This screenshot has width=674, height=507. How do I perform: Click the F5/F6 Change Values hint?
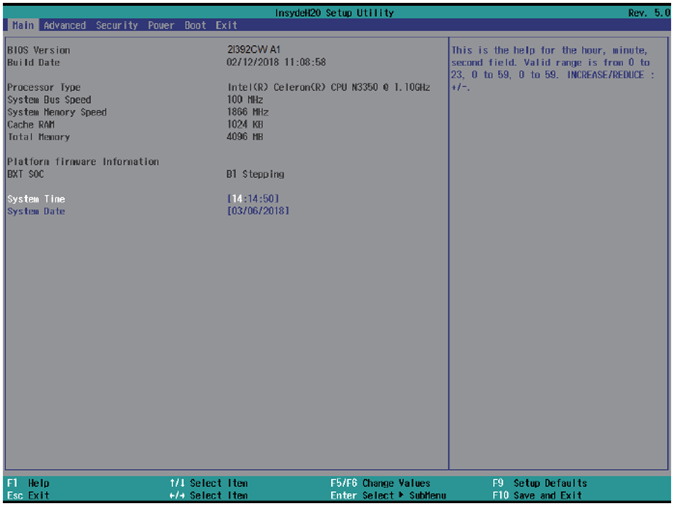pos(380,483)
